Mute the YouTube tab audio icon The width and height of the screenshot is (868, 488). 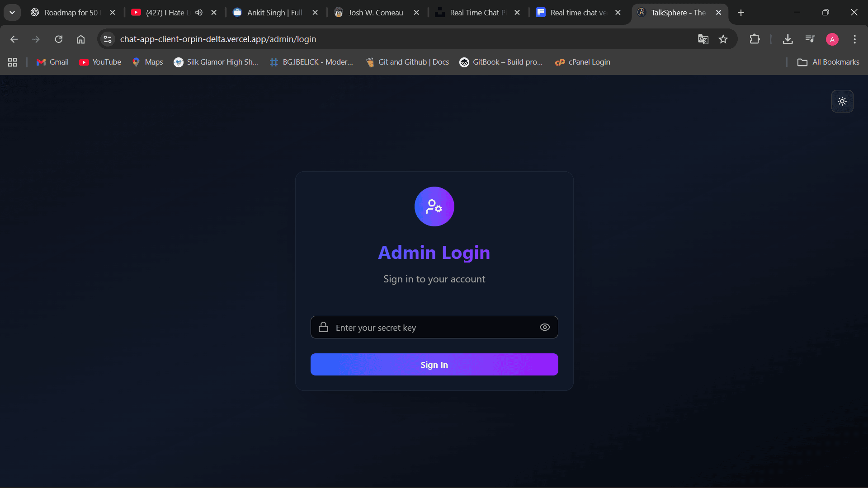pyautogui.click(x=199, y=13)
